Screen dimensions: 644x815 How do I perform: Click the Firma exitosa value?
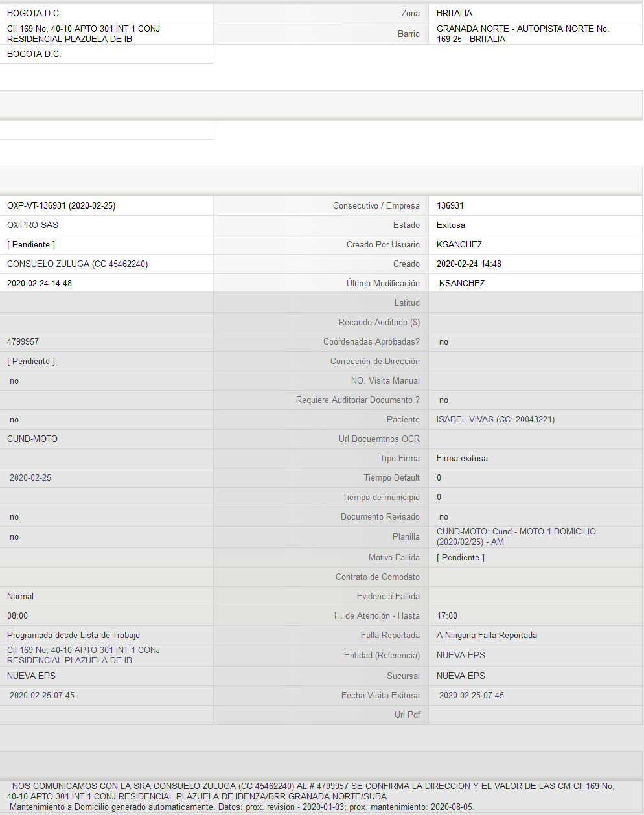(x=462, y=458)
